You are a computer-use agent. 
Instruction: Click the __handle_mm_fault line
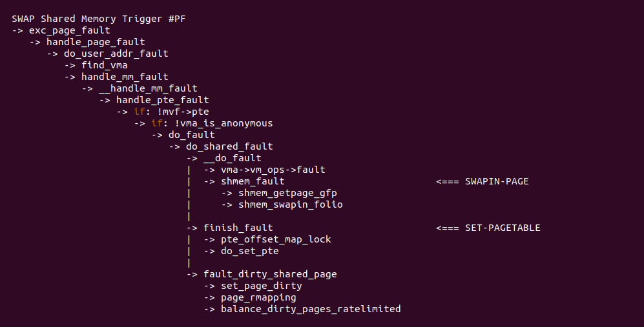point(148,88)
